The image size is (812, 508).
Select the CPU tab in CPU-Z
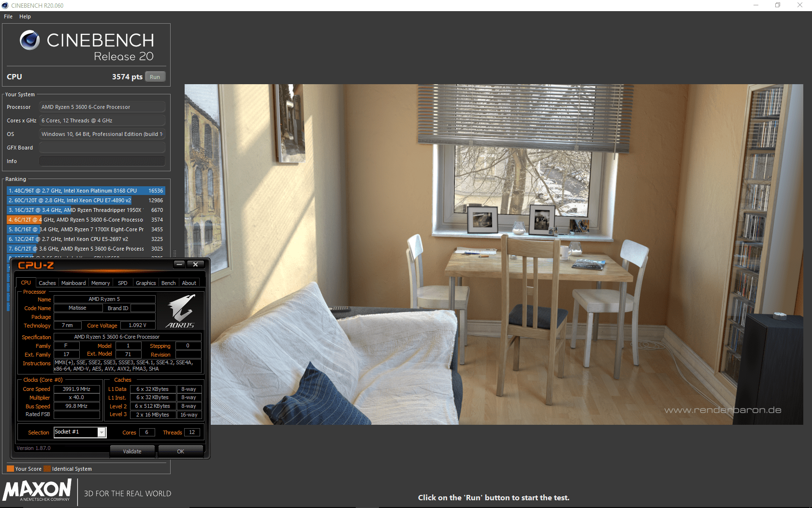point(26,283)
